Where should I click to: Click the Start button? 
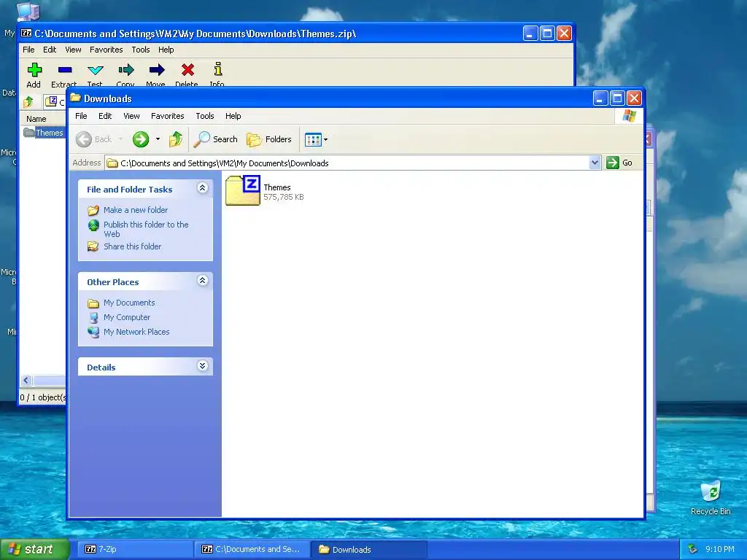pyautogui.click(x=34, y=549)
